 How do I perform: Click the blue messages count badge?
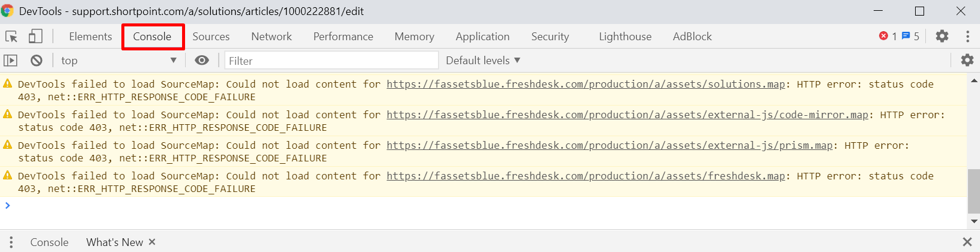(910, 36)
